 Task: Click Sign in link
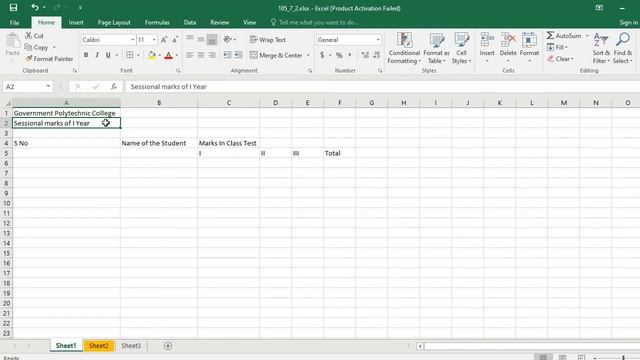click(629, 22)
